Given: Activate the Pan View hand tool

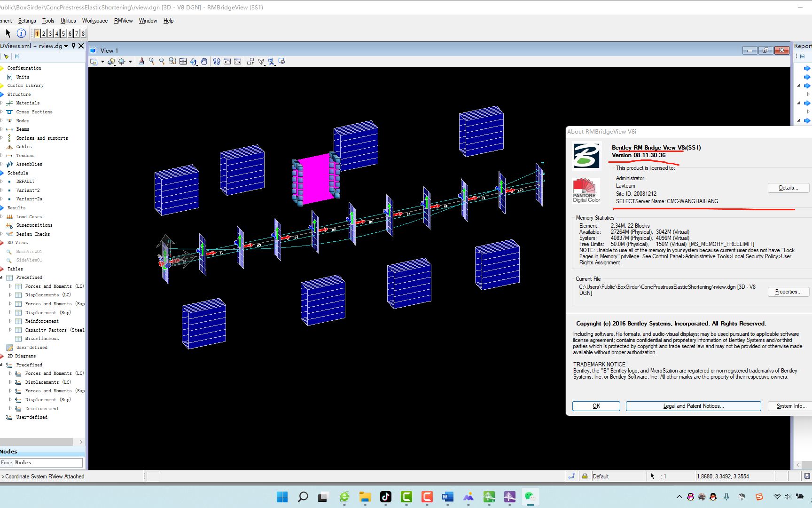Looking at the screenshot, I should click(204, 61).
